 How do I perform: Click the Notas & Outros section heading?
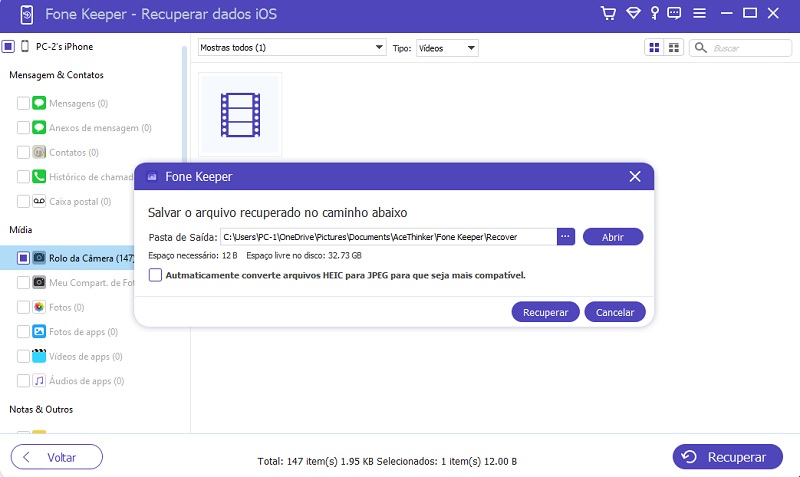click(x=41, y=409)
